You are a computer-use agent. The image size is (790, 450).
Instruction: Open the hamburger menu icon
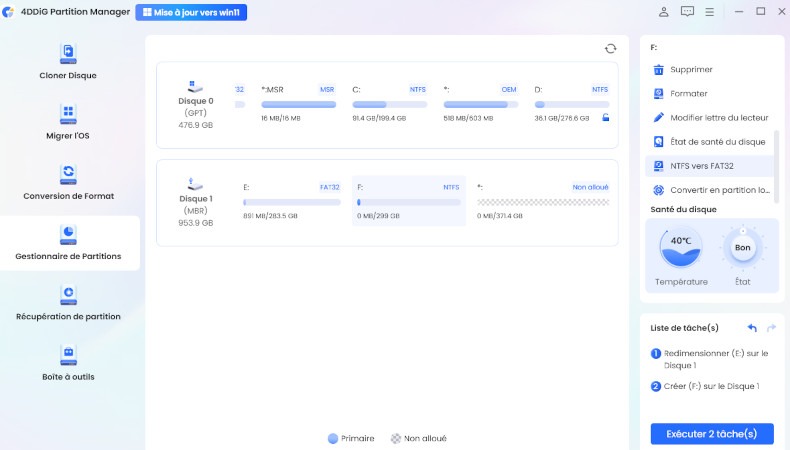click(709, 12)
